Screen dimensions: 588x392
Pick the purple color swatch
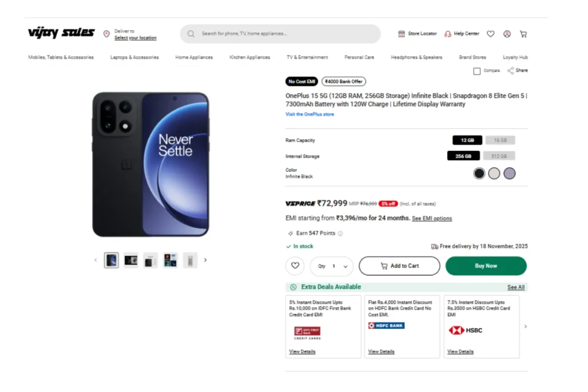tap(509, 173)
